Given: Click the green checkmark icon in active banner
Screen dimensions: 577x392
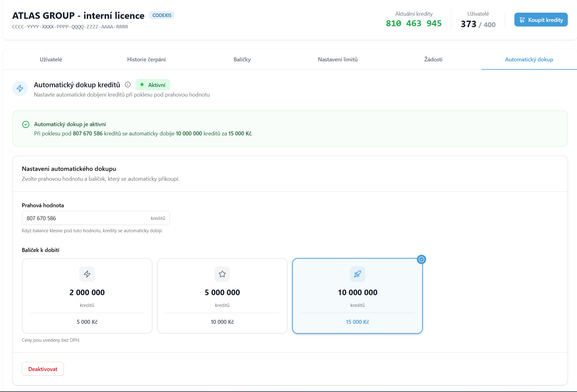Looking at the screenshot, I should [x=26, y=124].
